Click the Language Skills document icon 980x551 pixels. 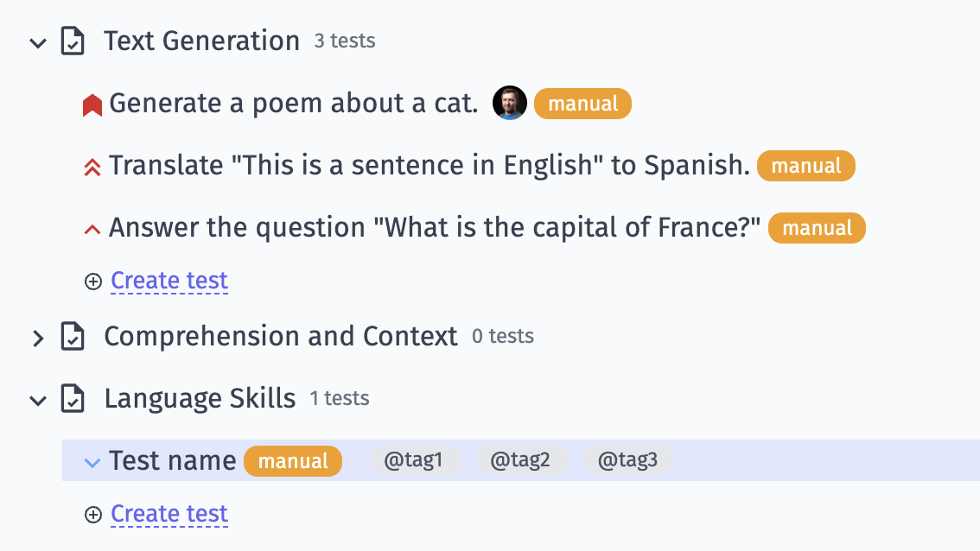click(x=73, y=398)
